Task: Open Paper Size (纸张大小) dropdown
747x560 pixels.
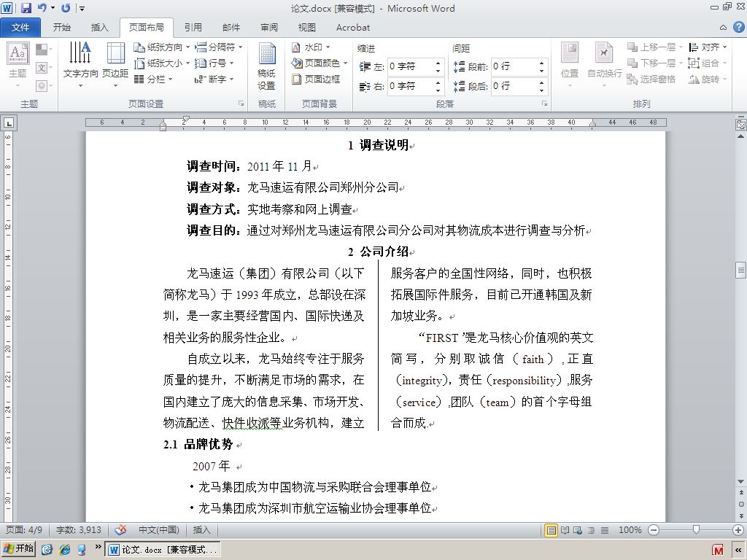Action: coord(161,63)
